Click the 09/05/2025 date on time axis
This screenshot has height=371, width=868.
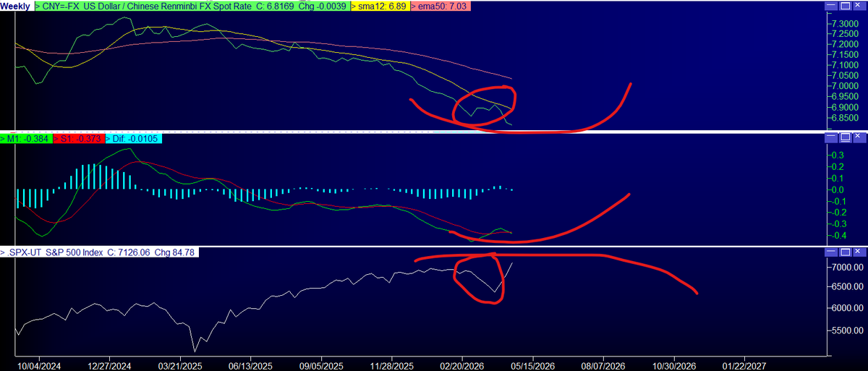(x=321, y=365)
